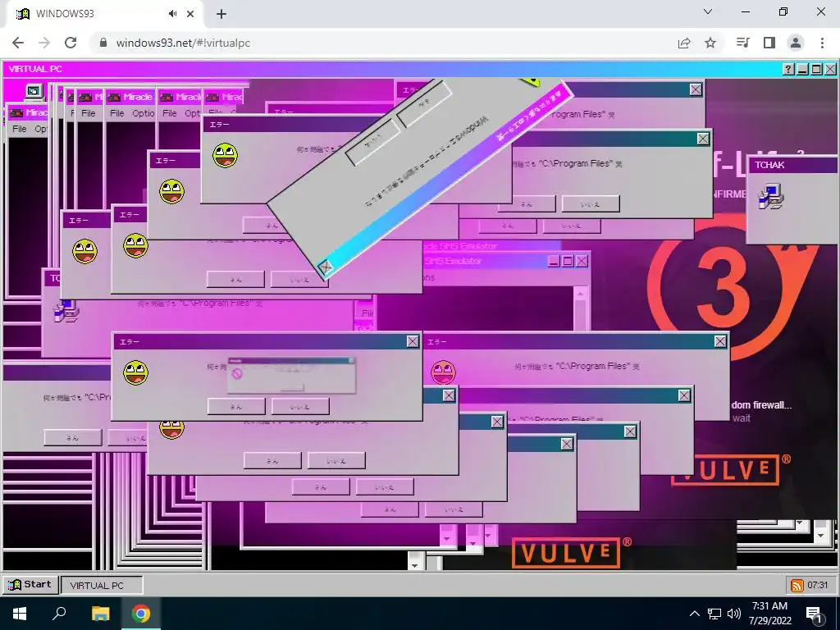
Task: Click いいえ in dialog with miniature ghost popup
Action: (x=300, y=407)
